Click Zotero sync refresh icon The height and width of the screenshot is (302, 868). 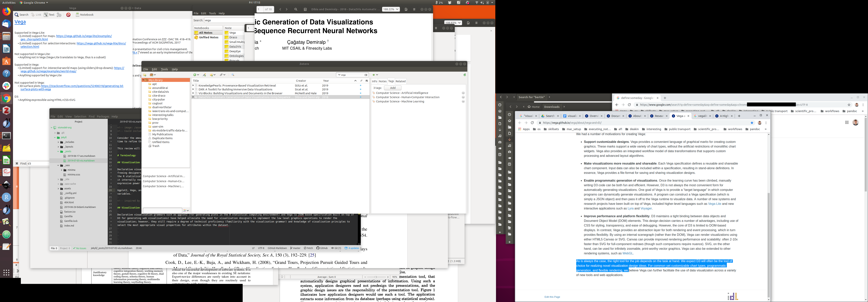click(464, 75)
